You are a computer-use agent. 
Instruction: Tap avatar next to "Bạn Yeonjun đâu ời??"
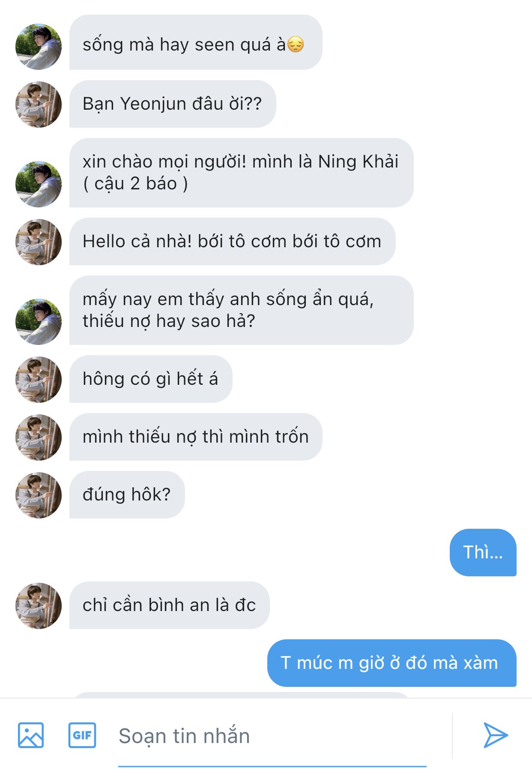tap(39, 104)
